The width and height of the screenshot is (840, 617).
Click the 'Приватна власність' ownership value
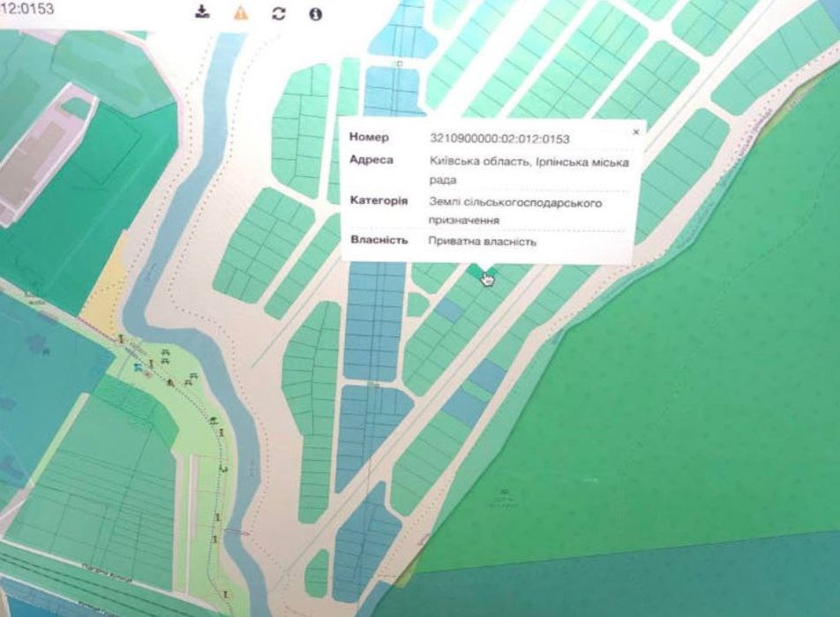[x=482, y=242]
